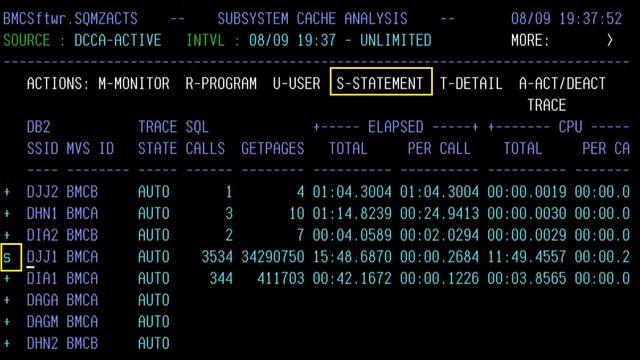
Task: Expand the DAGM BMCA row plus sign
Action: click(x=7, y=322)
